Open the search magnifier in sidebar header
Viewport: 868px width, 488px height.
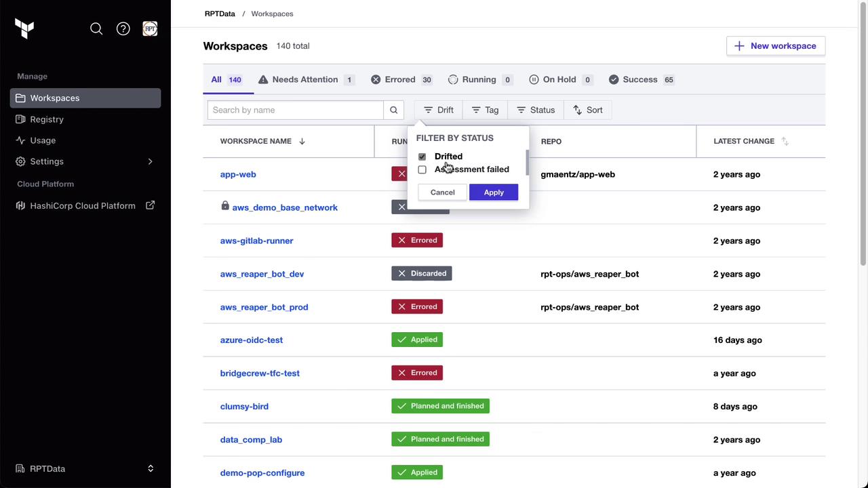(x=96, y=28)
